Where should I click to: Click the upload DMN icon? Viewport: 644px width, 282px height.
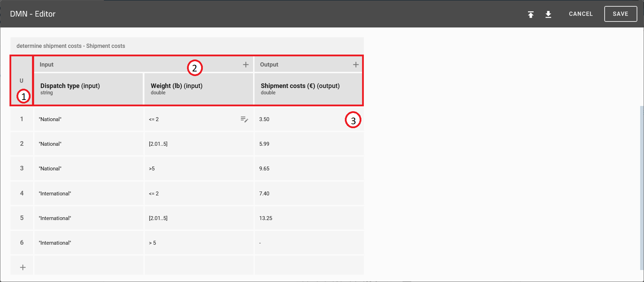[x=531, y=14]
